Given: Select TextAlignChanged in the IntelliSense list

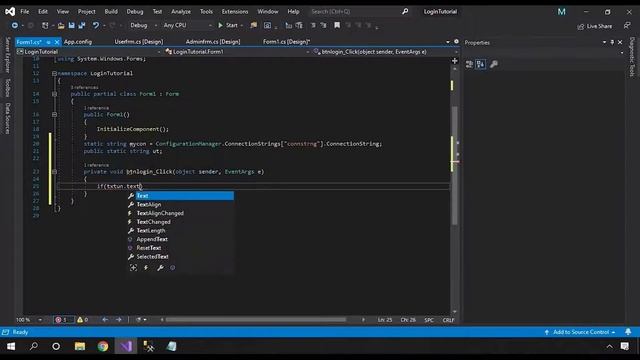Looking at the screenshot, I should (x=180, y=213).
